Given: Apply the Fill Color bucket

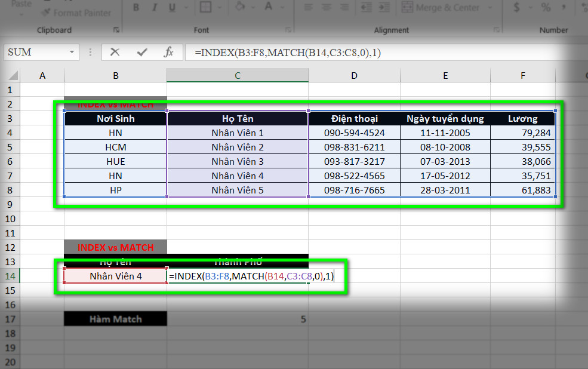Looking at the screenshot, I should (240, 7).
